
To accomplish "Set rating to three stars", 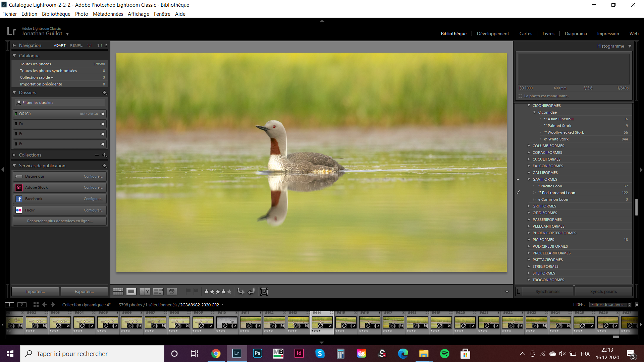I will tap(218, 292).
